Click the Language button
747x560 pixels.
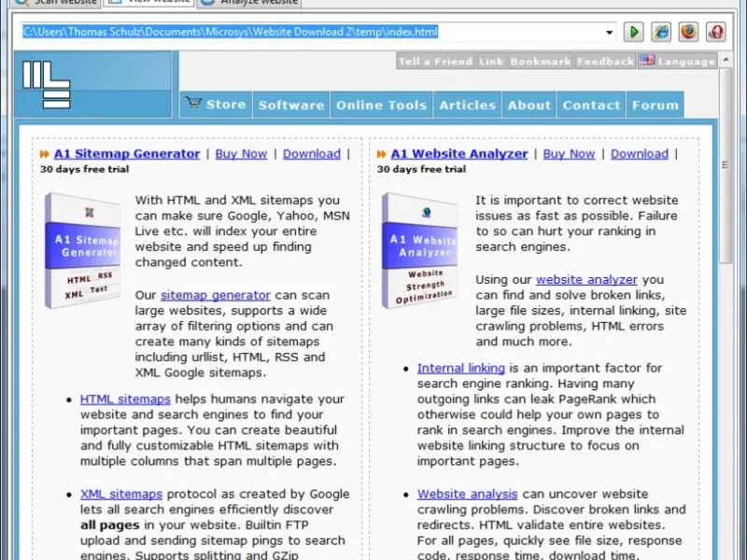pyautogui.click(x=678, y=61)
